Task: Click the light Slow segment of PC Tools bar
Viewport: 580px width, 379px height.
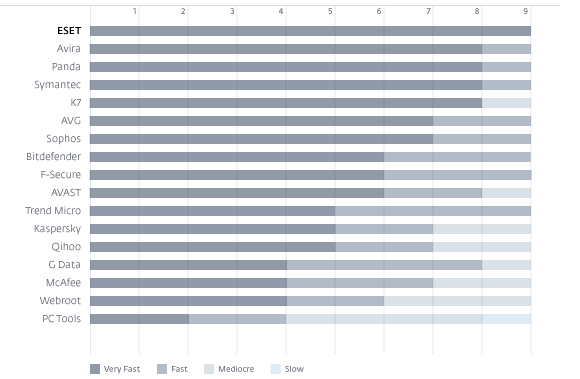Action: (506, 319)
